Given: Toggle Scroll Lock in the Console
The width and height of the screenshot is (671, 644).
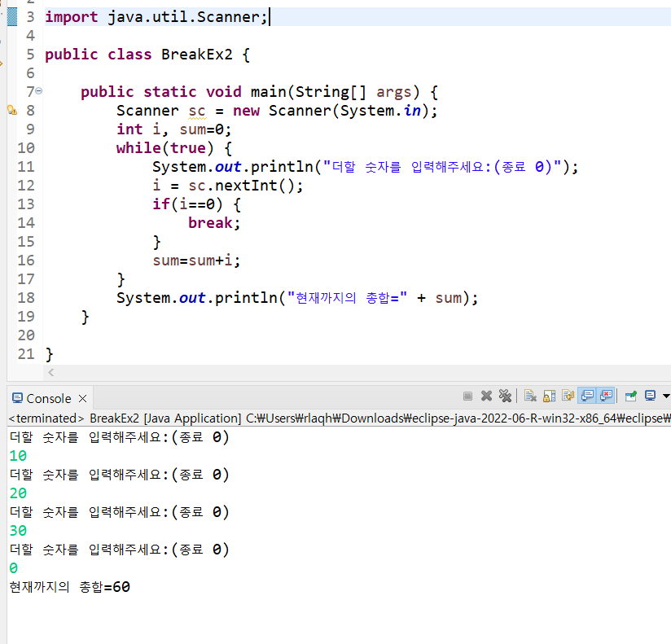Looking at the screenshot, I should point(550,396).
